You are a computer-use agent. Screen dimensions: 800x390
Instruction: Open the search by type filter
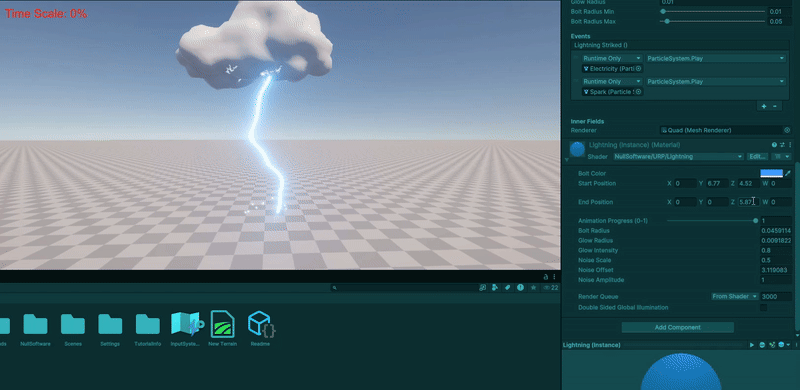(x=495, y=288)
